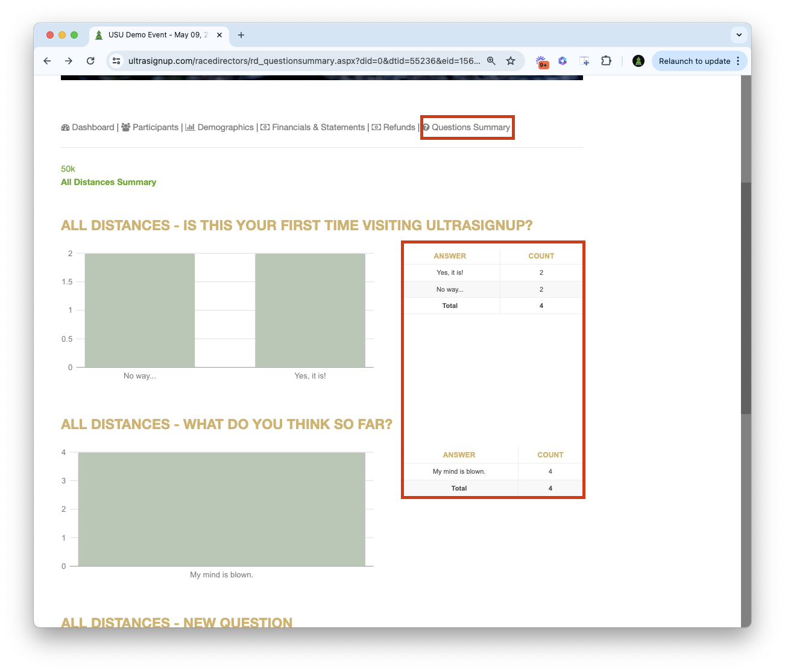Click the Dashboard gauge icon
Viewport: 785px width, 672px height.
tap(65, 128)
